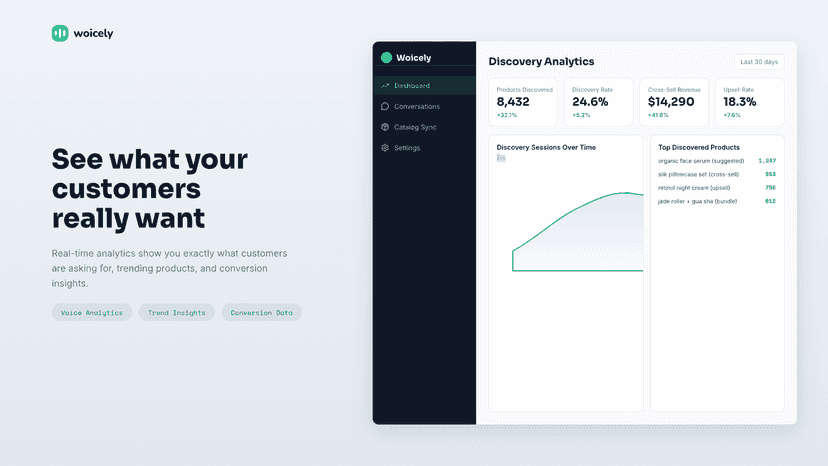Click the Discovery Analytics heading
Viewport: 828px width, 466px height.
pyautogui.click(x=541, y=61)
